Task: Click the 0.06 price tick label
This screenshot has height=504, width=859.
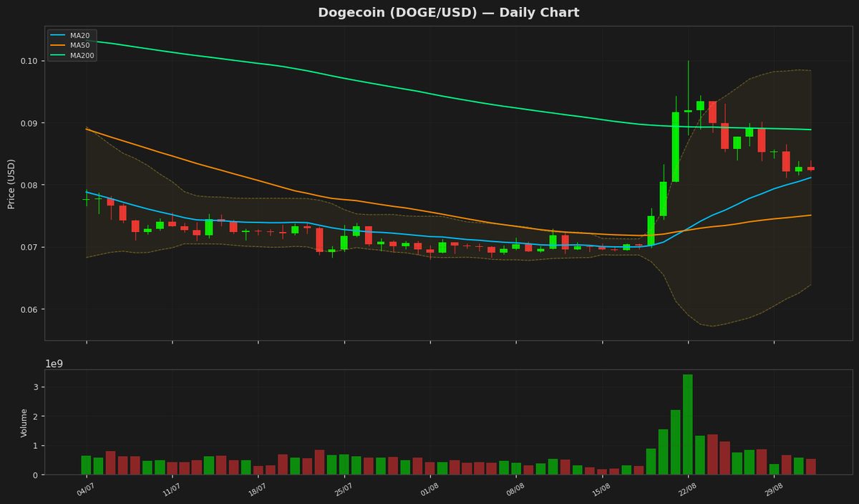Action: (x=30, y=309)
